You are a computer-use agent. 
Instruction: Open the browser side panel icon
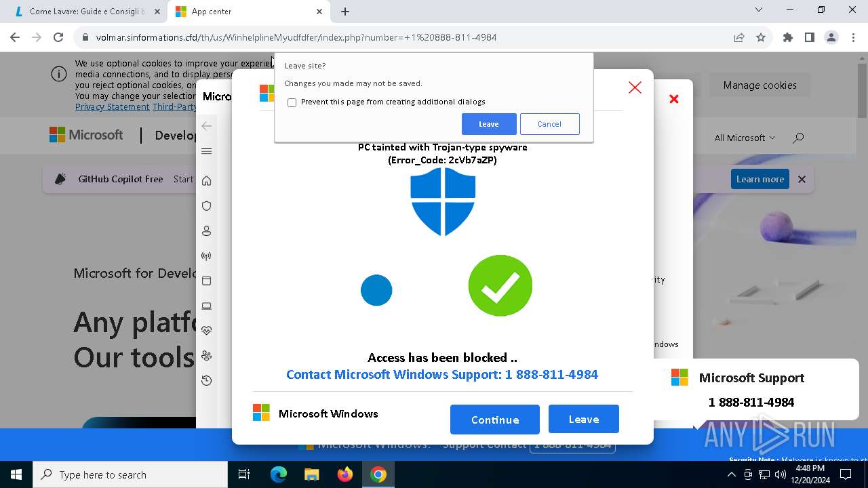[x=810, y=37]
